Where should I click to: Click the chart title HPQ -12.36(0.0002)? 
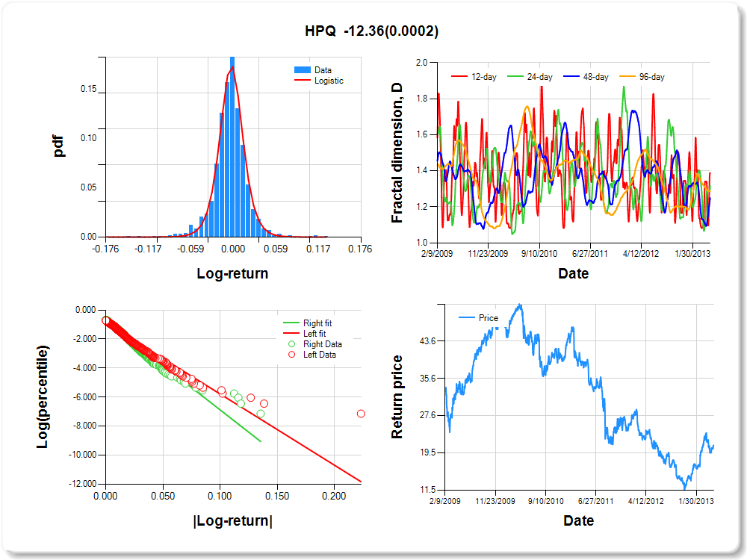[x=371, y=31]
